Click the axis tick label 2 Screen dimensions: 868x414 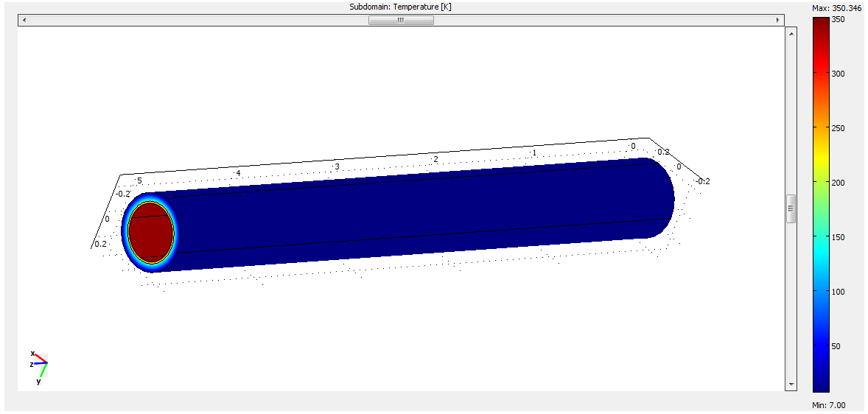435,159
